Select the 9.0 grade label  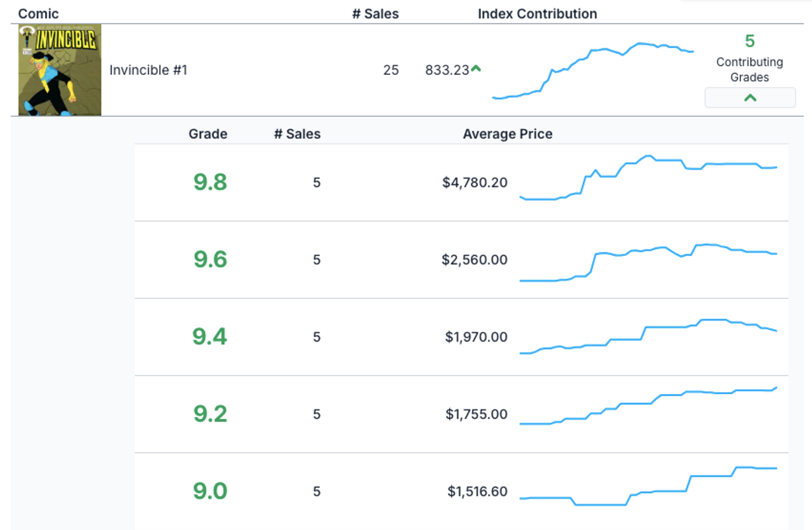210,491
